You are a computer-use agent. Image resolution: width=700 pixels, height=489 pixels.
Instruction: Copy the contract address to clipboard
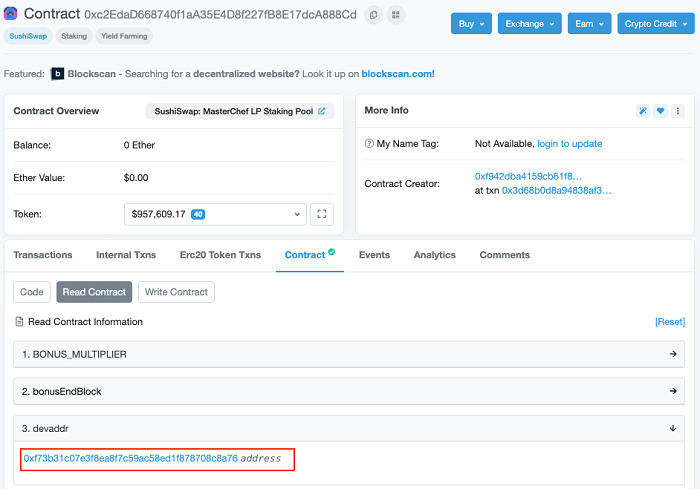[x=374, y=15]
